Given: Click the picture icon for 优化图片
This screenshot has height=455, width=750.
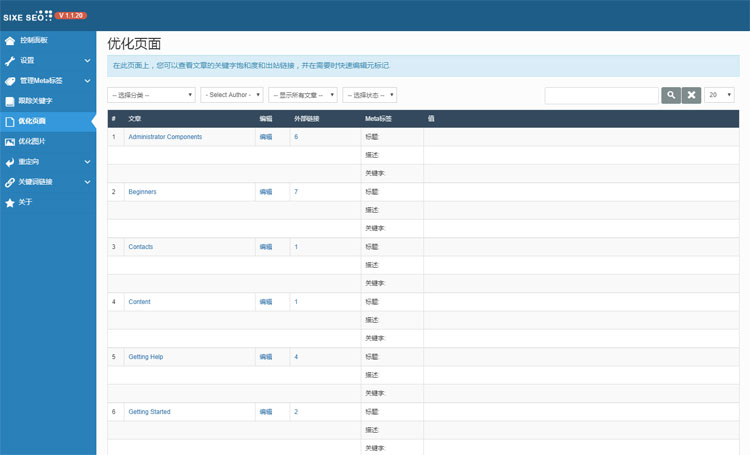Looking at the screenshot, I should [10, 142].
